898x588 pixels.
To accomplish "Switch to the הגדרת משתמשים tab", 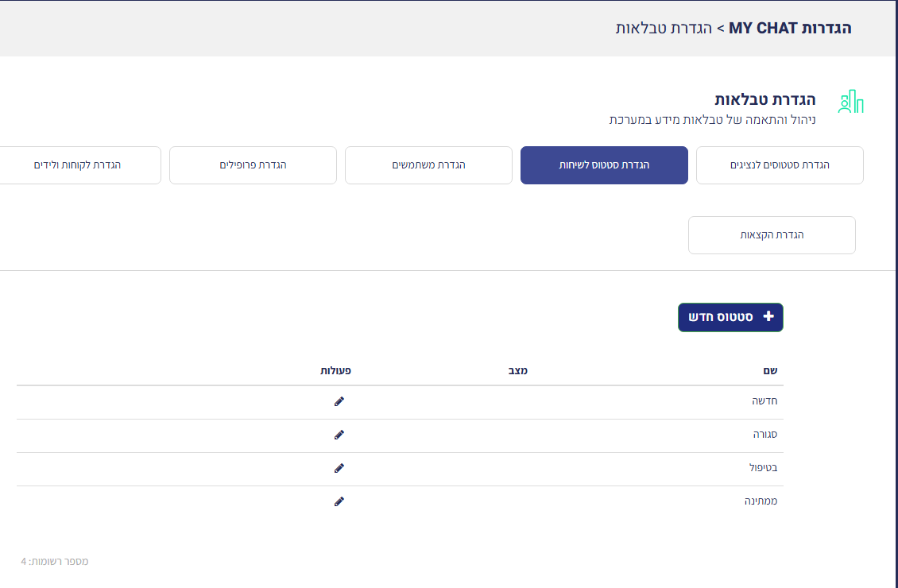I will [428, 165].
